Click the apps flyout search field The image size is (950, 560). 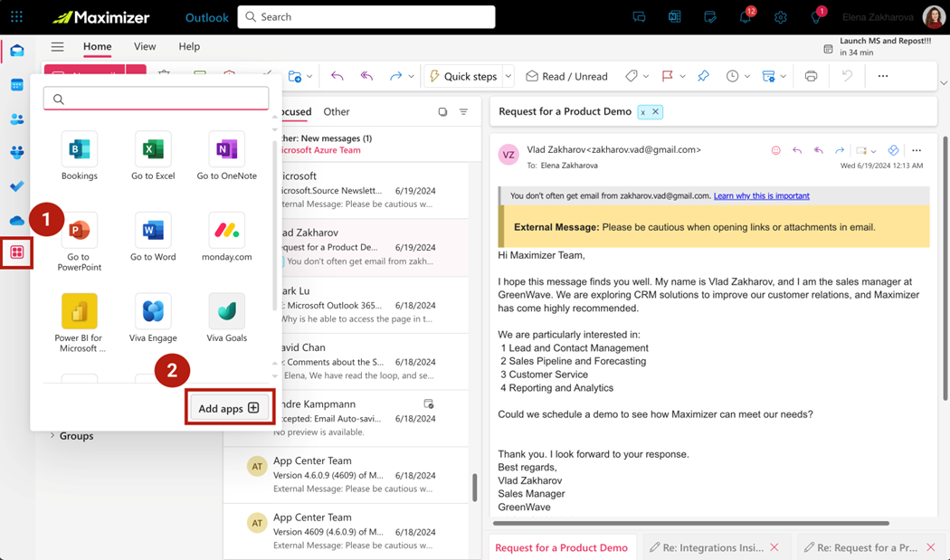tap(156, 99)
